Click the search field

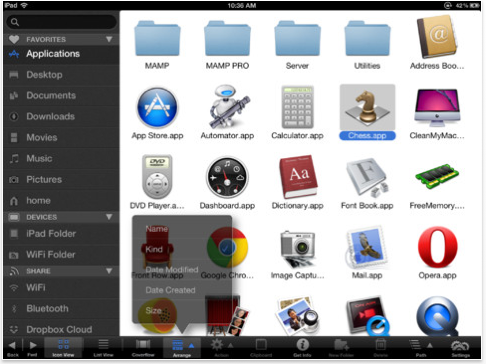(x=61, y=22)
